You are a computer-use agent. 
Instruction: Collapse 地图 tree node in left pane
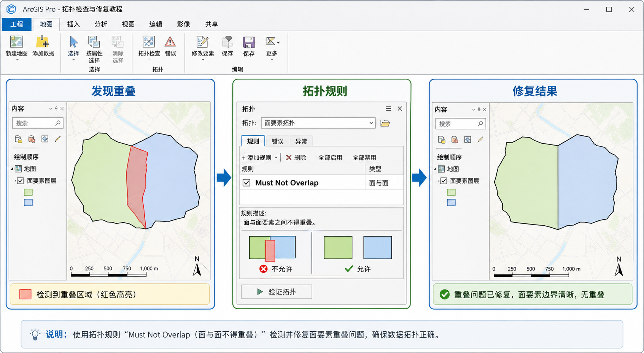tap(12, 169)
